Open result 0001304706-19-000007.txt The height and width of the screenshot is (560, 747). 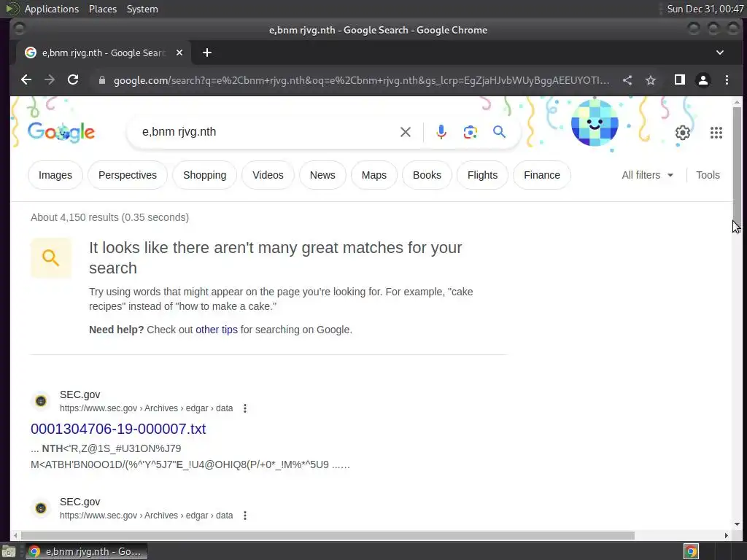(118, 429)
